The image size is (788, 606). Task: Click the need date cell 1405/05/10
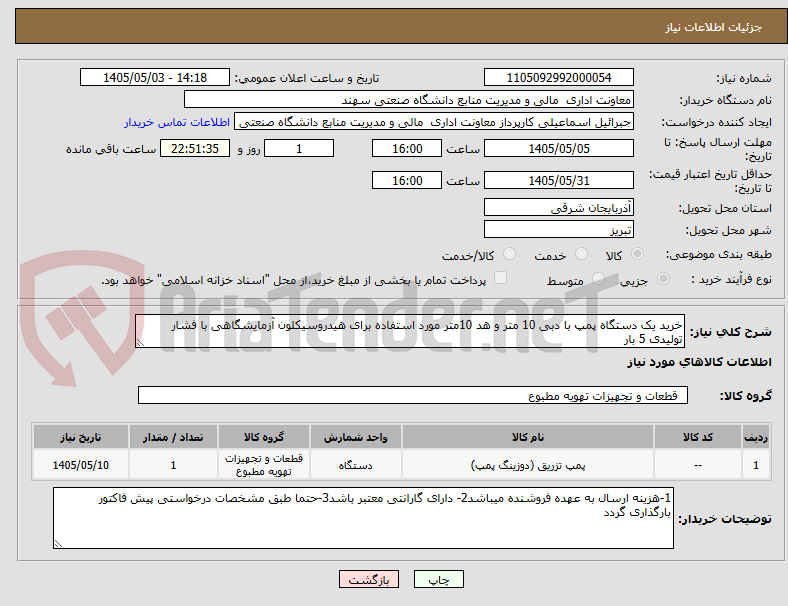point(80,465)
